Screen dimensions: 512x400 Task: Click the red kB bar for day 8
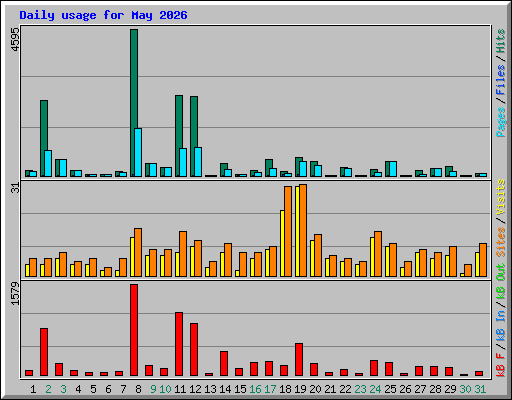[134, 330]
